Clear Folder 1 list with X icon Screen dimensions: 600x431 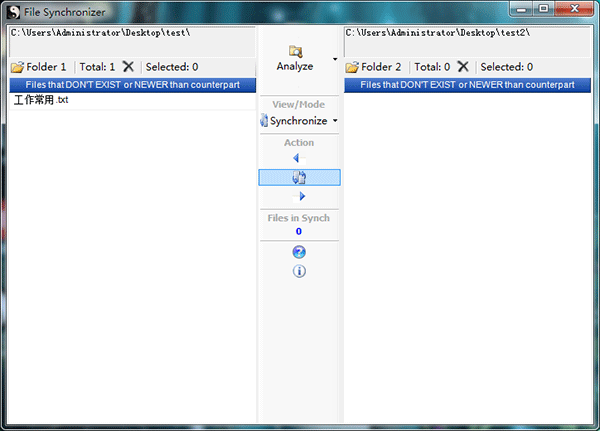point(128,67)
